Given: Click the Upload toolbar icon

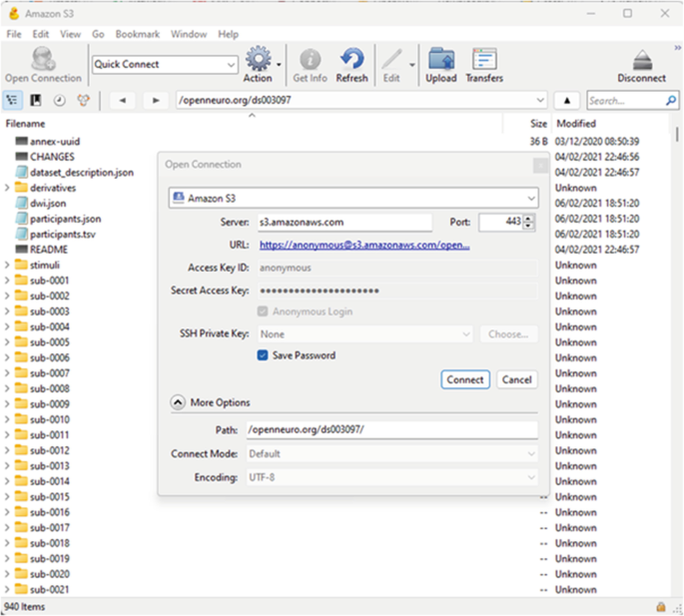Looking at the screenshot, I should point(441,59).
